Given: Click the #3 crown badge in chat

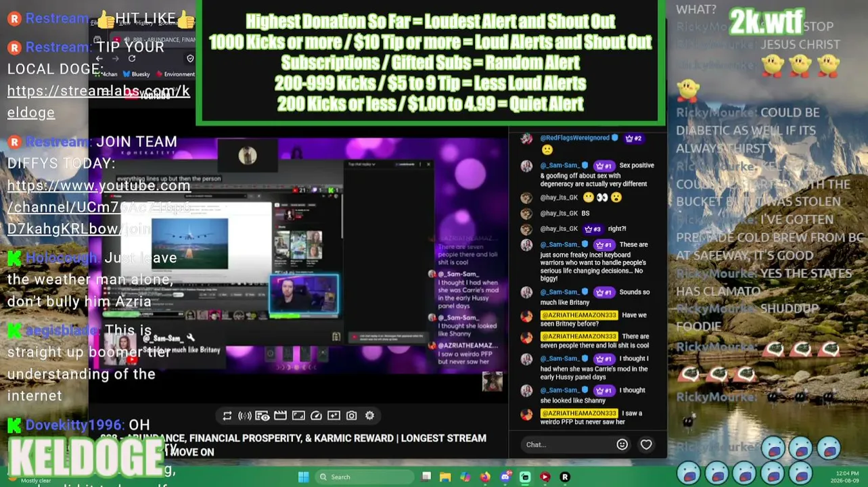Looking at the screenshot, I should point(593,229).
